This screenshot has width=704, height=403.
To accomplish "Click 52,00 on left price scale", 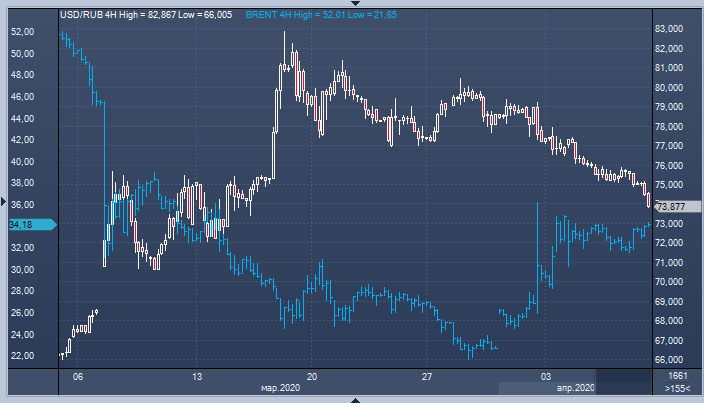I will click(22, 32).
